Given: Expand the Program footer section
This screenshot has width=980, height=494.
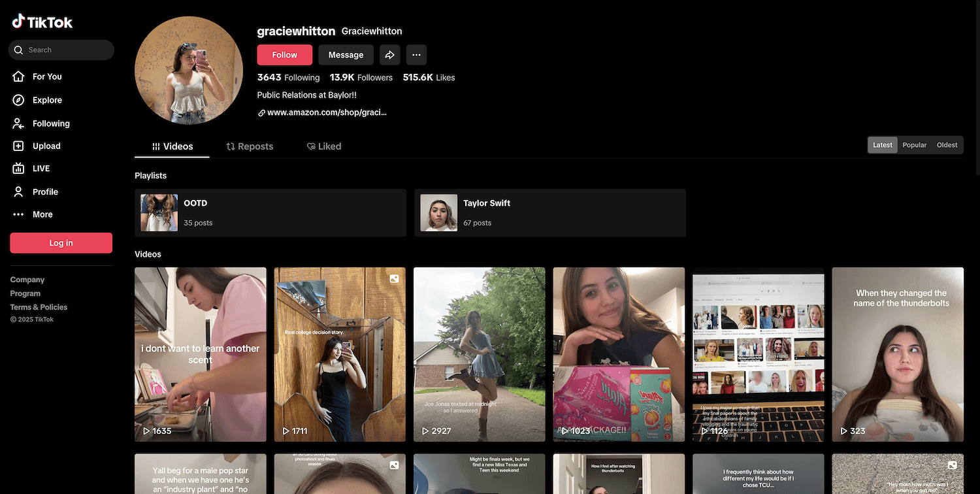Looking at the screenshot, I should pos(25,293).
